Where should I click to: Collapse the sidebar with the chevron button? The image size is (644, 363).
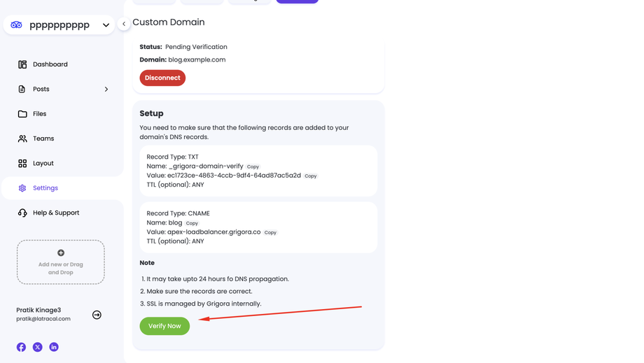[124, 24]
